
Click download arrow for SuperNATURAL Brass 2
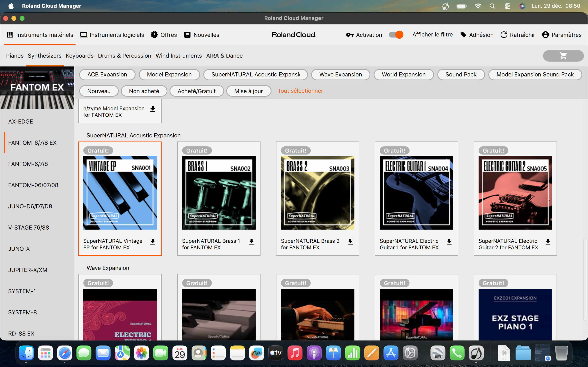tap(350, 242)
